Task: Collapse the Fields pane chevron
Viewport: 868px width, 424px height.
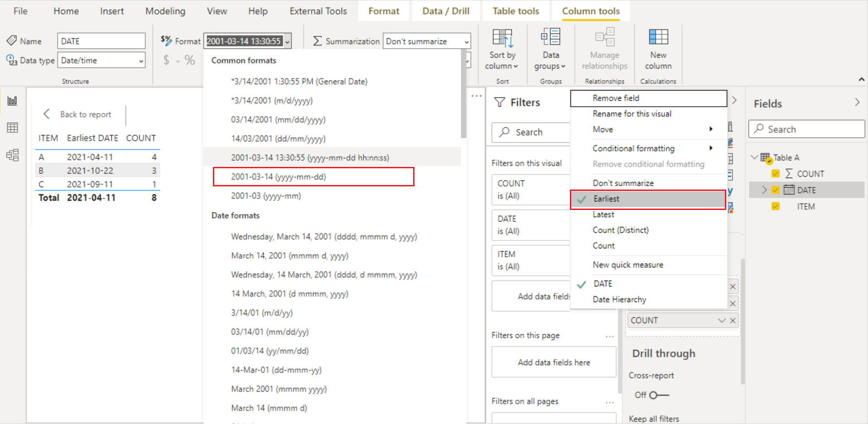Action: click(x=857, y=102)
